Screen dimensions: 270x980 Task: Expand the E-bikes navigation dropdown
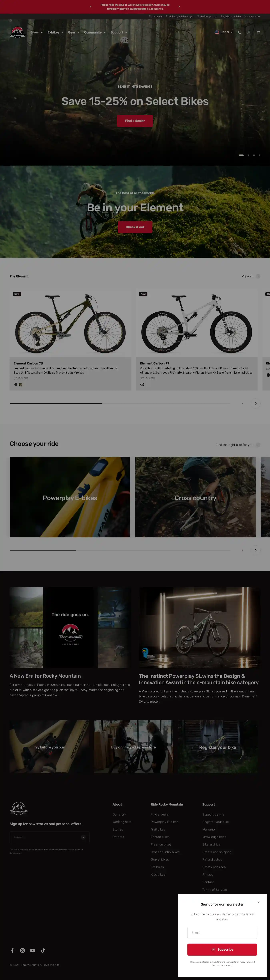[55, 32]
